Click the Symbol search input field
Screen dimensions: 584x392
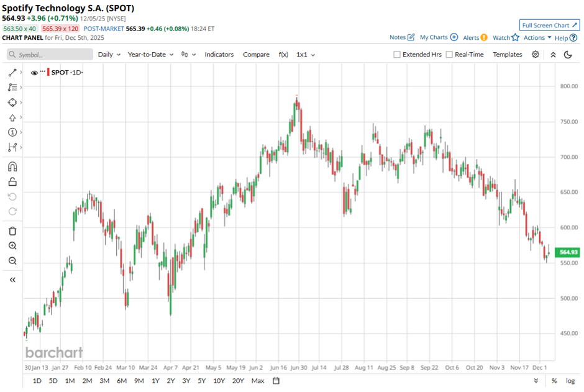point(48,55)
